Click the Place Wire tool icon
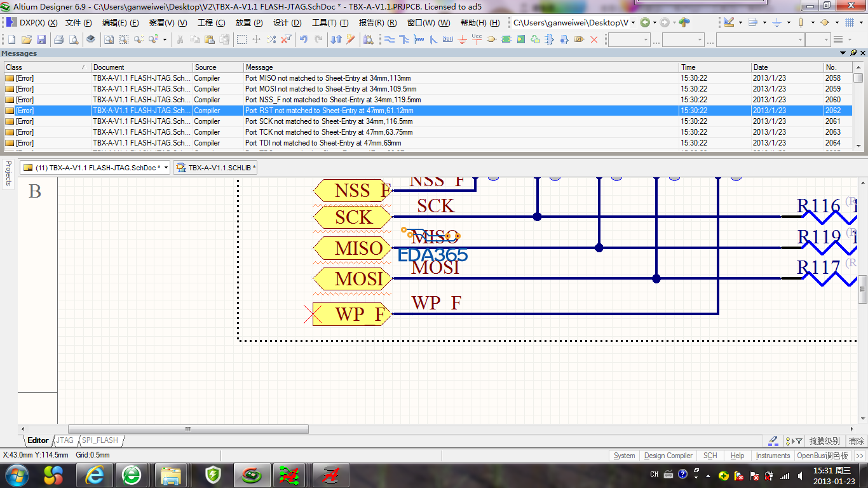The image size is (868, 488). point(389,39)
